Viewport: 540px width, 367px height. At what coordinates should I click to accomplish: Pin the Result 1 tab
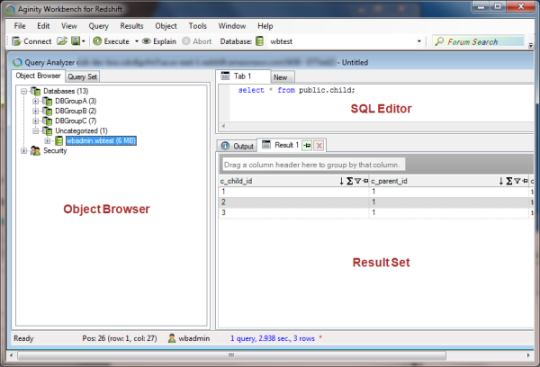tap(307, 146)
